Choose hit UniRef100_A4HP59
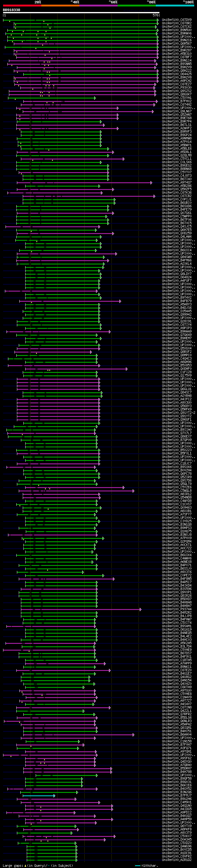The height and width of the screenshot is (868, 197). [x=177, y=819]
